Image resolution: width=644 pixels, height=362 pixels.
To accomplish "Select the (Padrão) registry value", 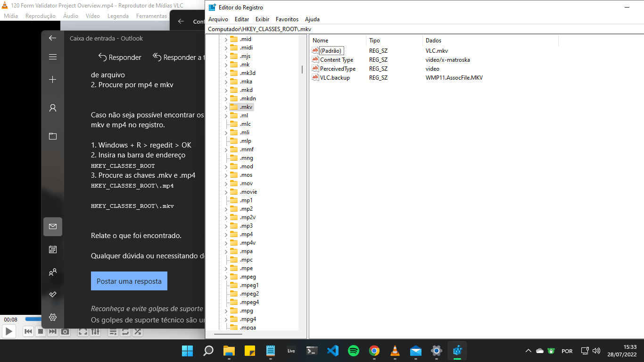I will click(331, 50).
